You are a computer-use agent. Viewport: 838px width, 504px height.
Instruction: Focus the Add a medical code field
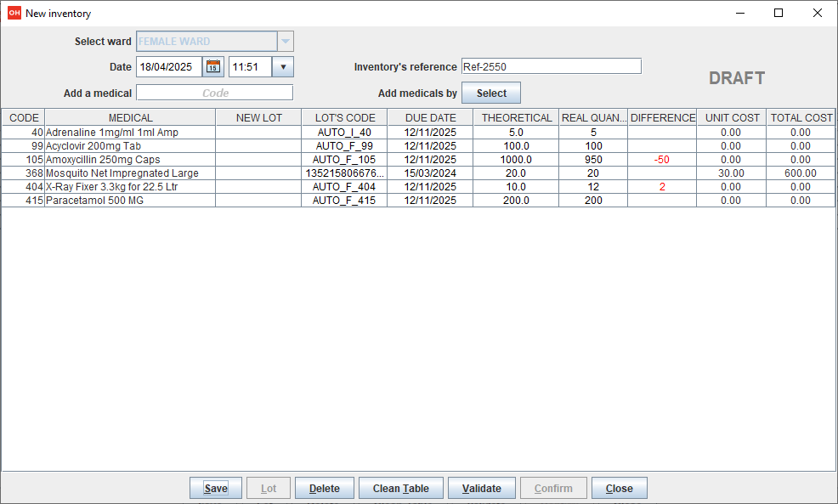[x=214, y=93]
